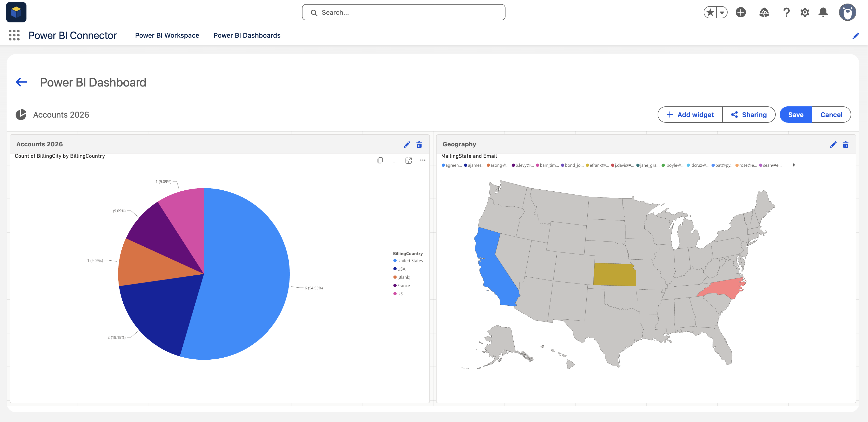Enter focus mode on the pie chart
868x422 pixels.
pyautogui.click(x=408, y=160)
